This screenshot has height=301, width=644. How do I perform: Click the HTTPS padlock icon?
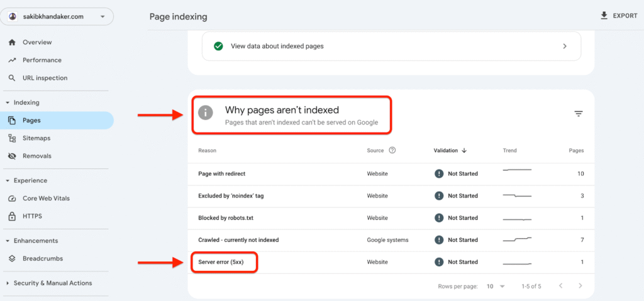coord(12,216)
